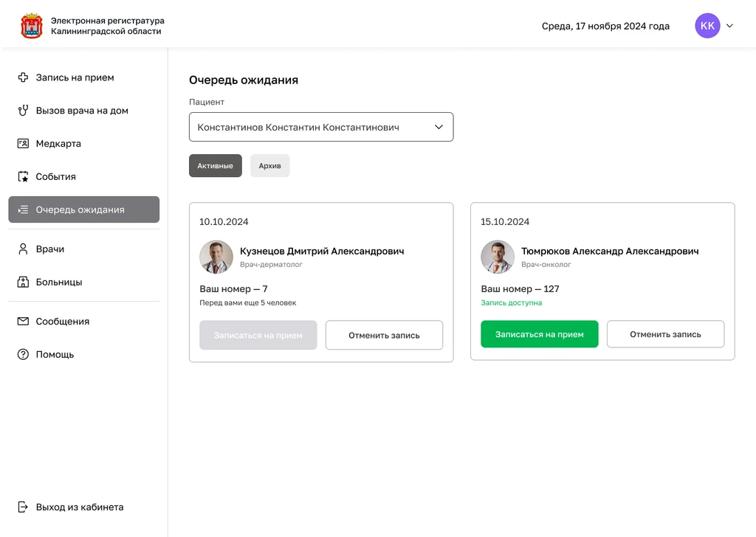Click the Kaliningrad region coat of arms logo
The width and height of the screenshot is (756, 537).
coord(32,26)
